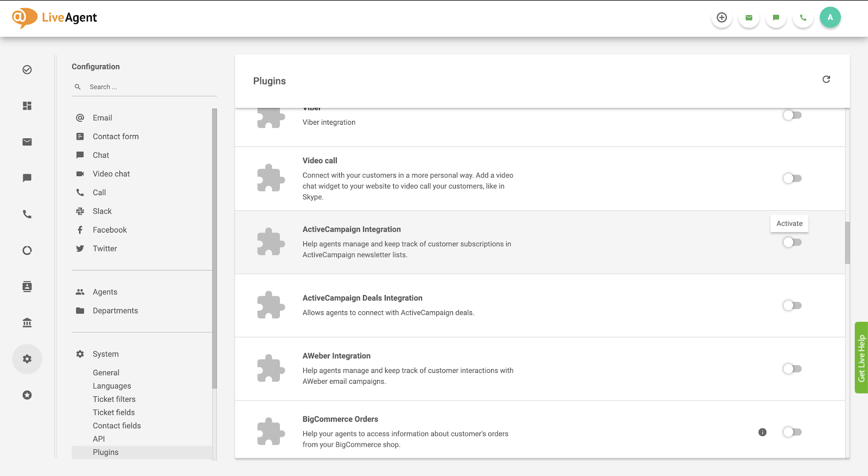Open the Departments configuration page

(x=115, y=311)
